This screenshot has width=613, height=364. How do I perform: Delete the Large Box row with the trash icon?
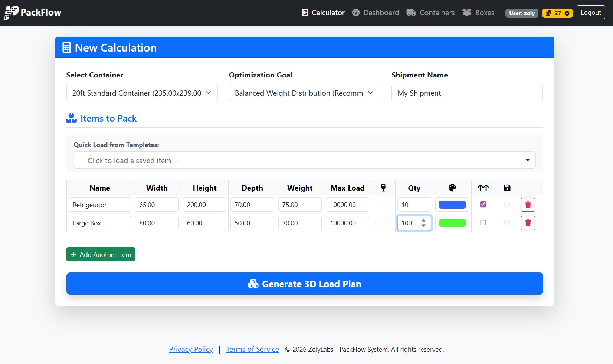pos(528,223)
